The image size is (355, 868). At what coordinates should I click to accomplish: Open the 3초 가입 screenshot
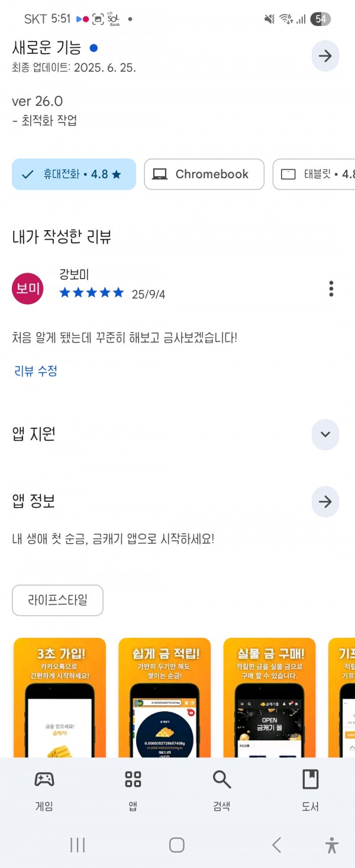60,698
